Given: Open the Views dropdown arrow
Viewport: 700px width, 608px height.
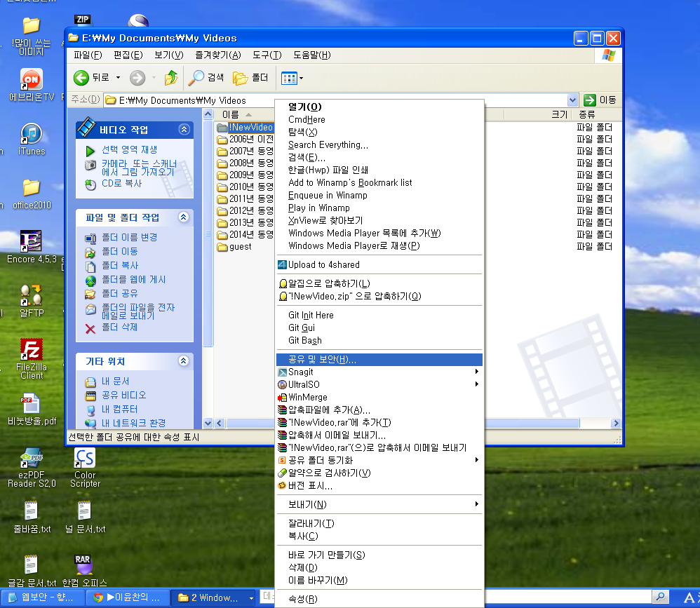Looking at the screenshot, I should pos(302,78).
